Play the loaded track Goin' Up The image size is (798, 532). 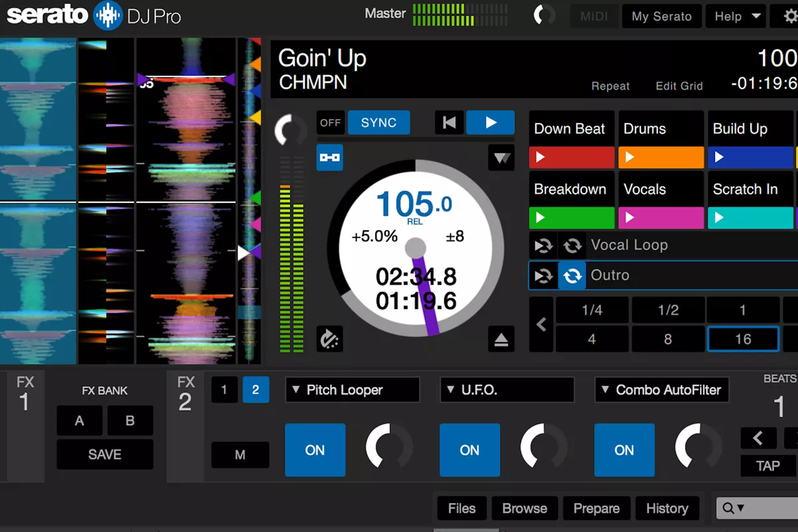(490, 122)
